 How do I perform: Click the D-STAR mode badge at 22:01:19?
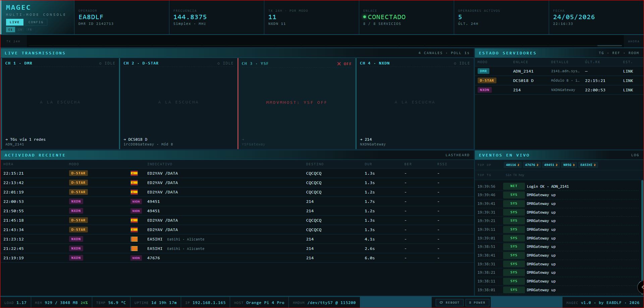[x=78, y=192]
